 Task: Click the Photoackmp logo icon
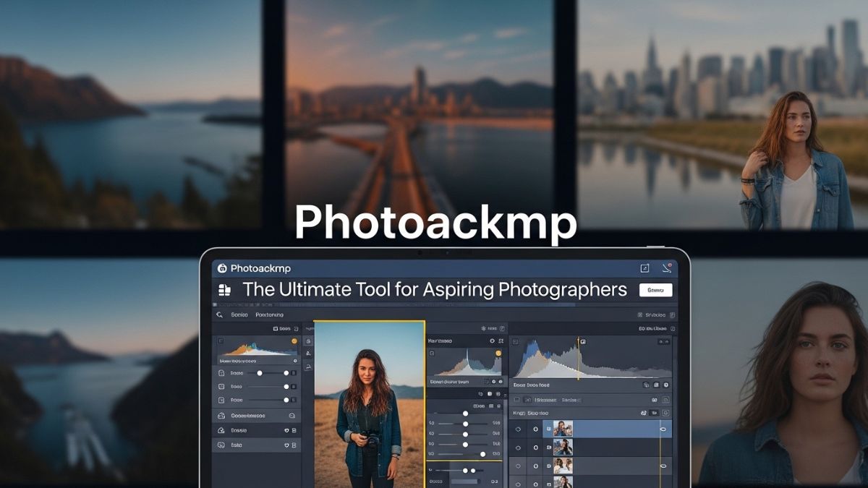[x=221, y=268]
